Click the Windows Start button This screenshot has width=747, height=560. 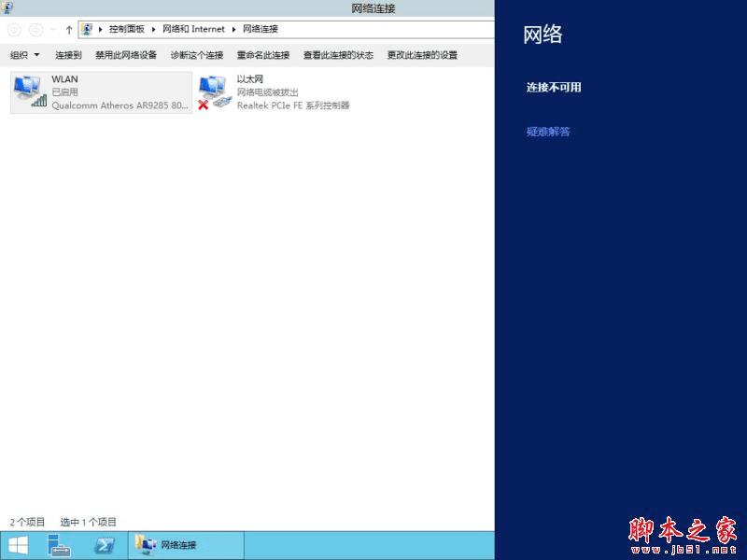[17, 544]
